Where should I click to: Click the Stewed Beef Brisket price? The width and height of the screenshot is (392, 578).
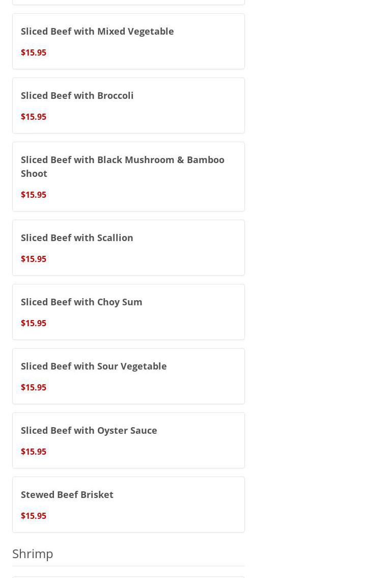click(x=34, y=516)
